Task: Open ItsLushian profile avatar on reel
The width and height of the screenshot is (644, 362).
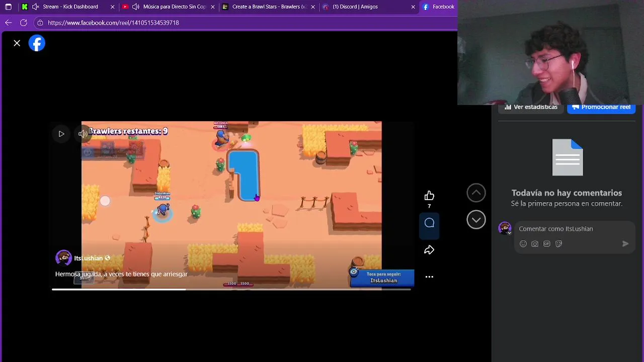Action: (x=63, y=258)
